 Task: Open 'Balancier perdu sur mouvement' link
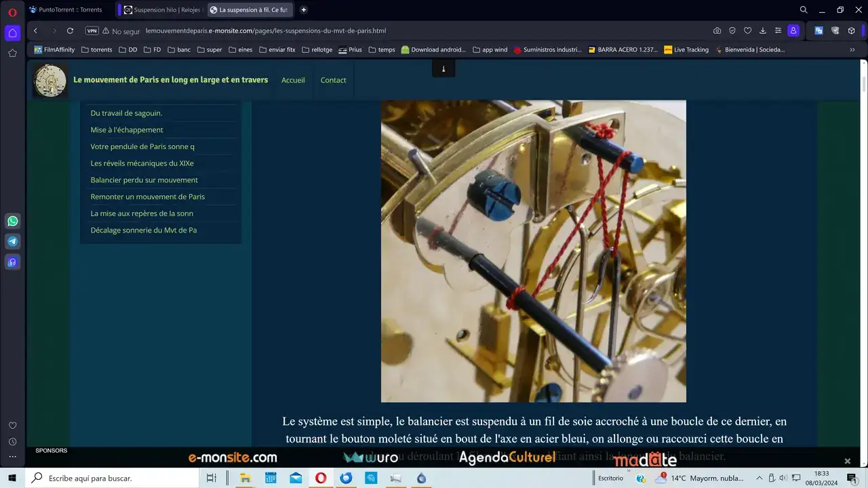pyautogui.click(x=144, y=180)
